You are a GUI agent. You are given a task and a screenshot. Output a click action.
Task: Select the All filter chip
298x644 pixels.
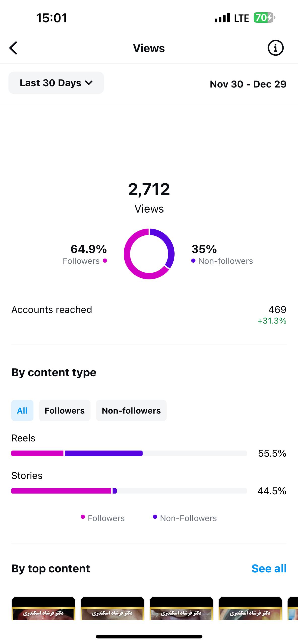tap(22, 411)
